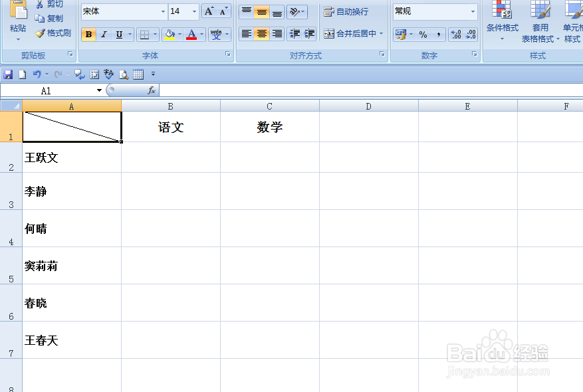The height and width of the screenshot is (392, 583).
Task: Activate Format Painter (格式刷)
Action: pos(53,33)
